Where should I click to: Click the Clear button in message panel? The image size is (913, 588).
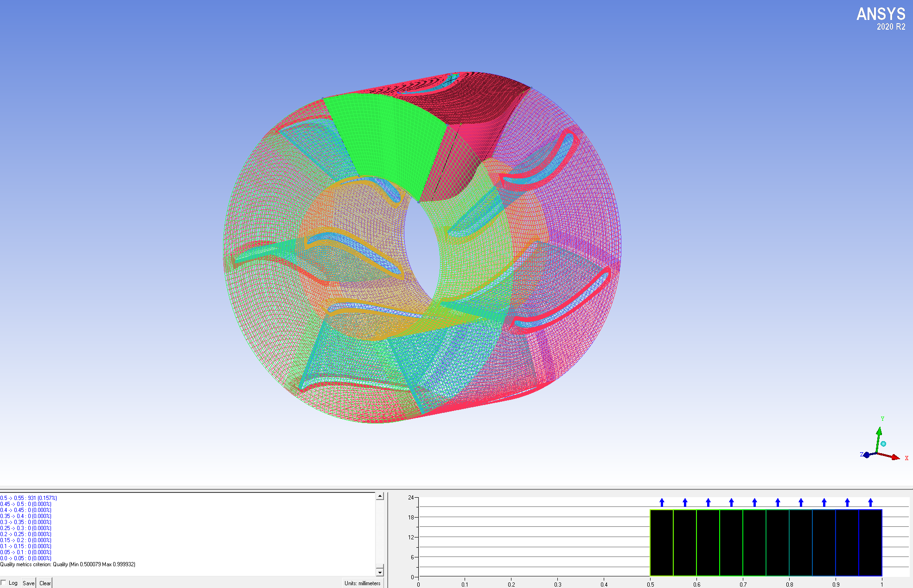pyautogui.click(x=45, y=583)
